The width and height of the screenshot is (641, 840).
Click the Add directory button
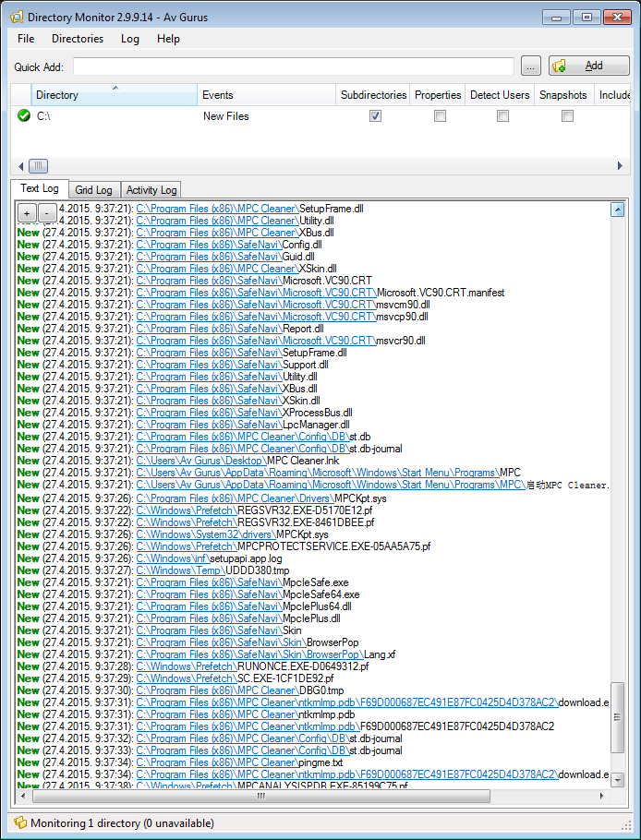click(589, 66)
